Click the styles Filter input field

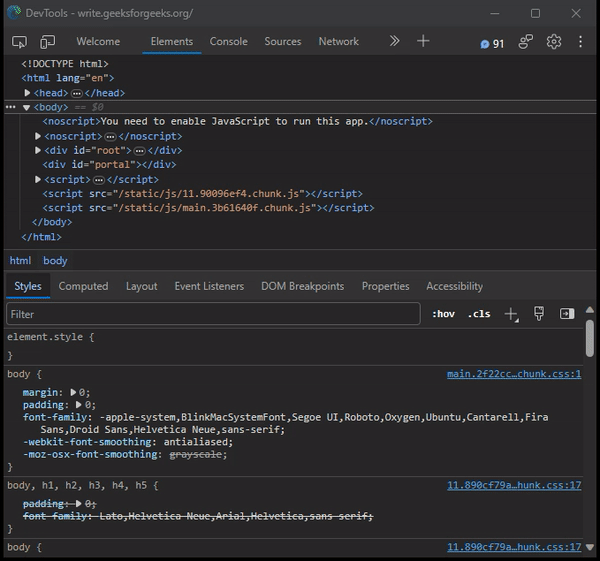212,314
